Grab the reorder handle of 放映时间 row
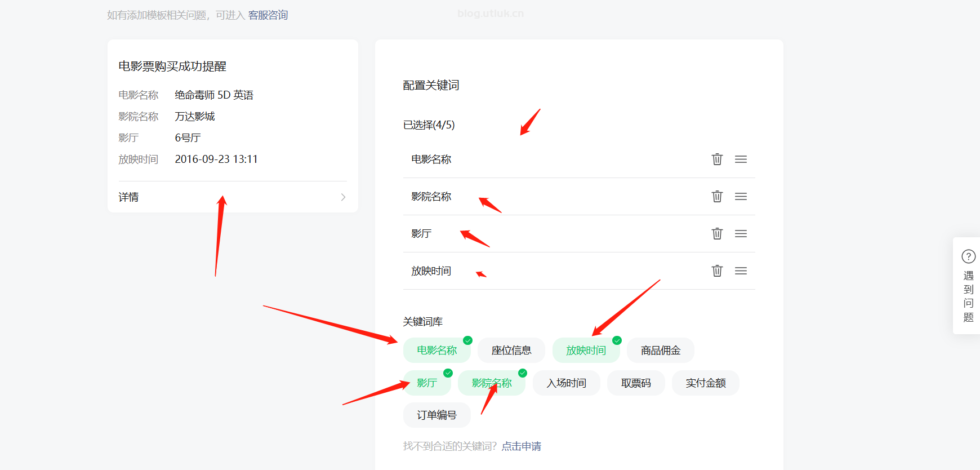Image resolution: width=980 pixels, height=470 pixels. (x=741, y=271)
